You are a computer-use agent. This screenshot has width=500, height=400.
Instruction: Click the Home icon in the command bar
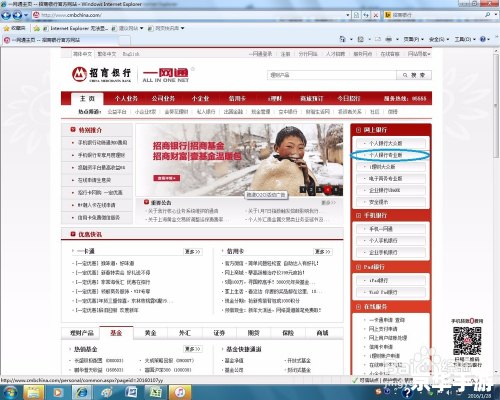342,39
